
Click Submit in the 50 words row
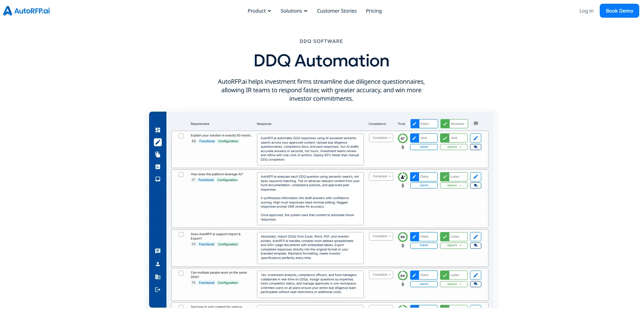point(424,147)
